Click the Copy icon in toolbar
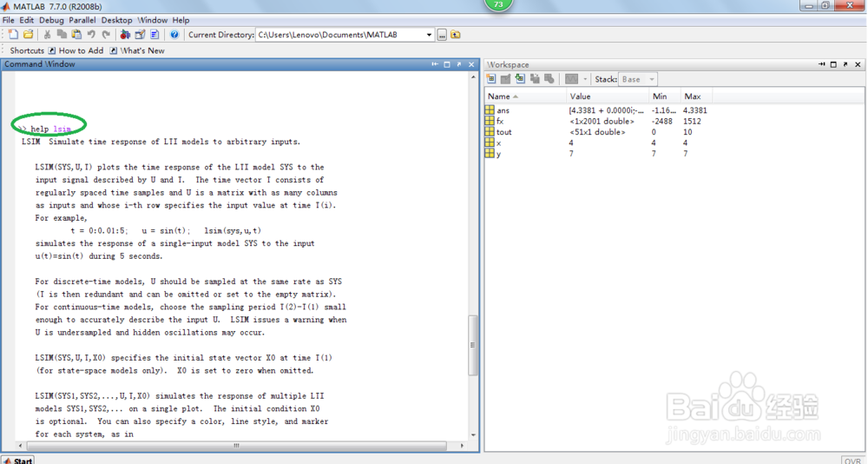The image size is (868, 464). (x=62, y=35)
